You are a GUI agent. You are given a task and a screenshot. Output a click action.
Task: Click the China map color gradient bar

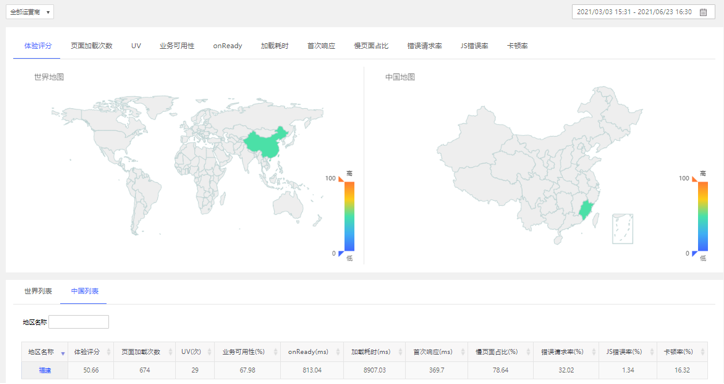pos(703,216)
